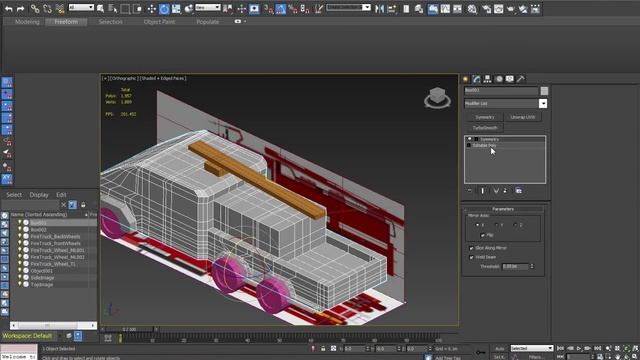
Task: Select FireTruck_FrontWheels in scene explorer
Action: tap(56, 243)
